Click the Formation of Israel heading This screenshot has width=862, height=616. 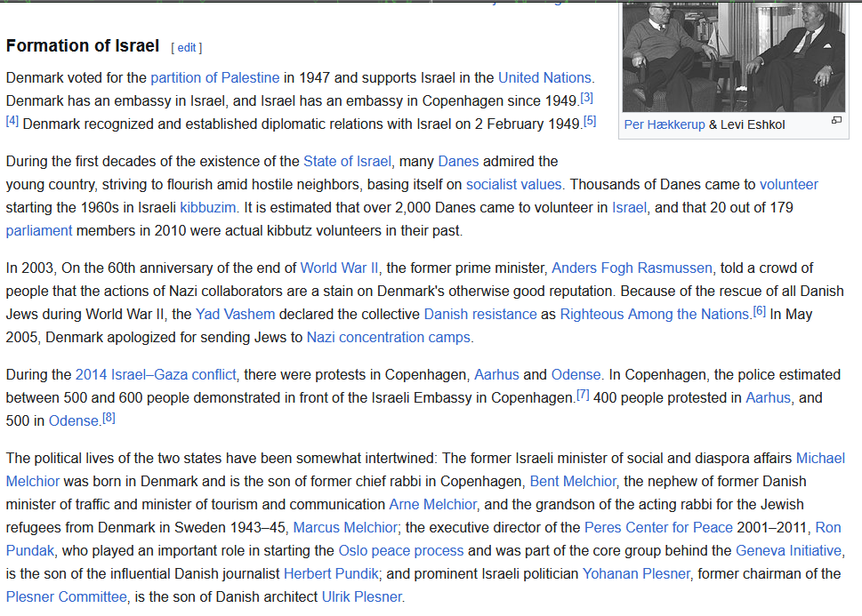coord(83,45)
